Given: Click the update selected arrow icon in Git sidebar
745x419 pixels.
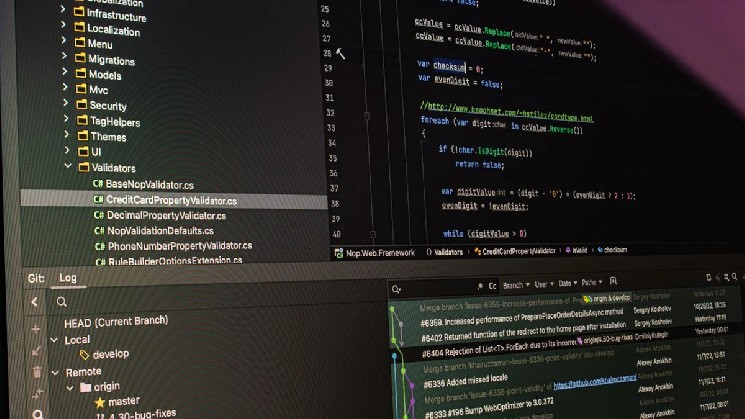Looking at the screenshot, I should (x=36, y=351).
